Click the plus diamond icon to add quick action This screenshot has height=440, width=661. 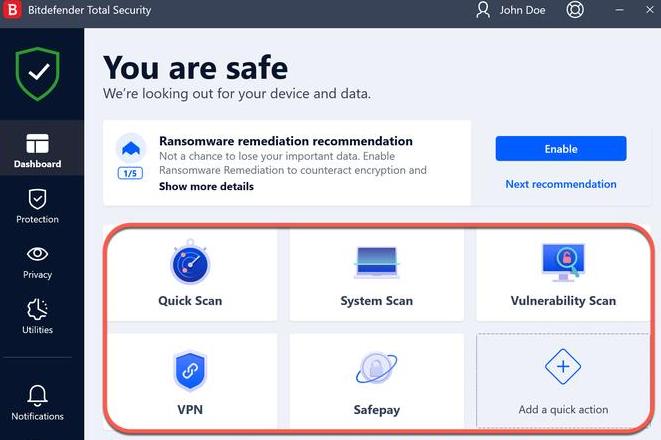click(x=563, y=367)
